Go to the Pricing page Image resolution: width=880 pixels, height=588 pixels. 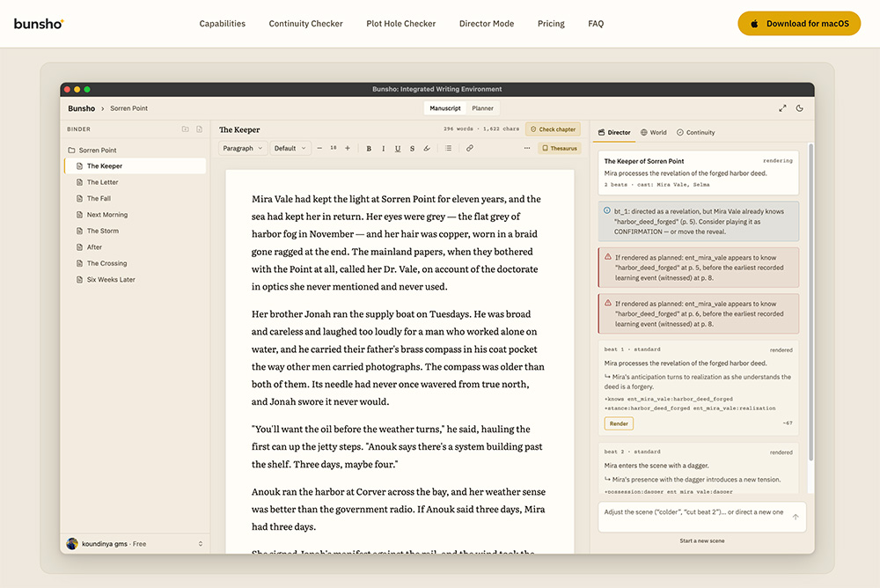551,24
